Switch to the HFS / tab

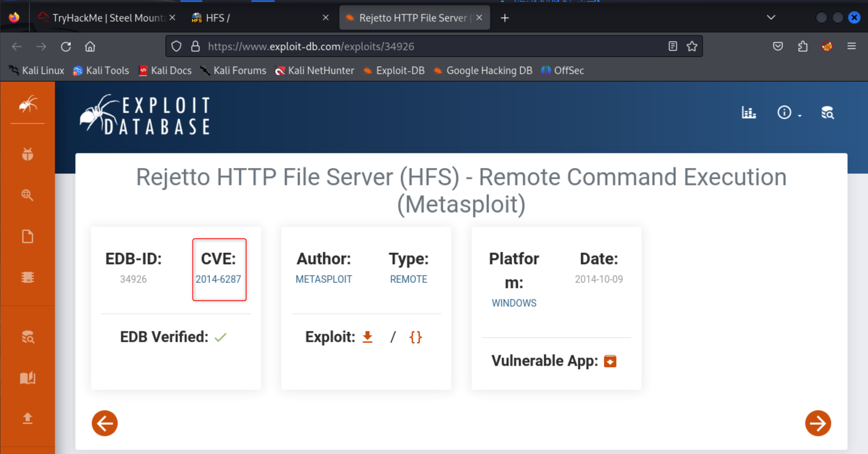coord(253,18)
